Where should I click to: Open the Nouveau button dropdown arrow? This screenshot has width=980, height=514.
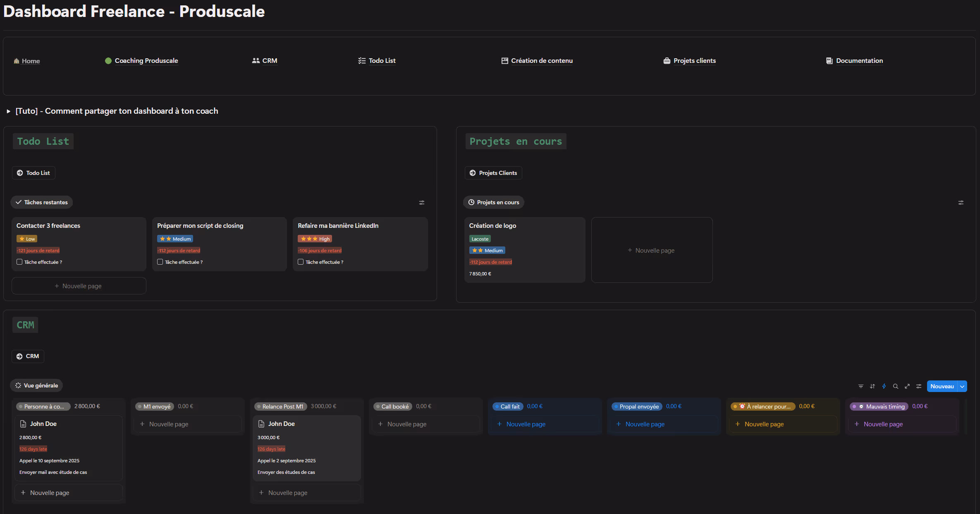pyautogui.click(x=962, y=386)
